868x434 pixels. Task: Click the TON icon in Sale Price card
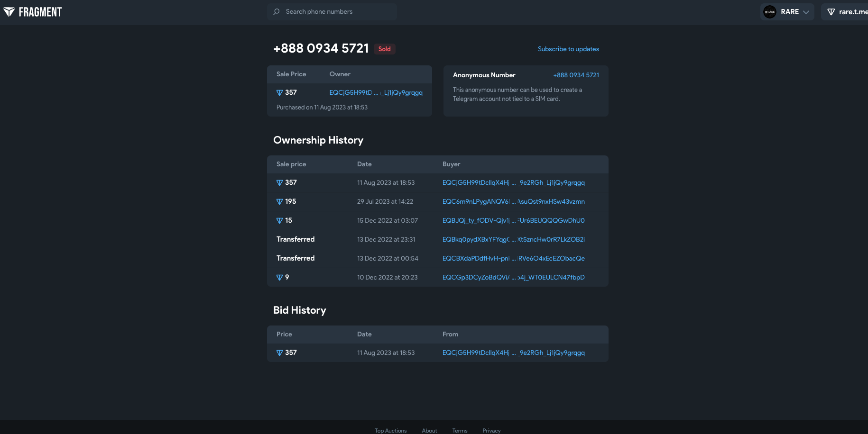pos(279,93)
